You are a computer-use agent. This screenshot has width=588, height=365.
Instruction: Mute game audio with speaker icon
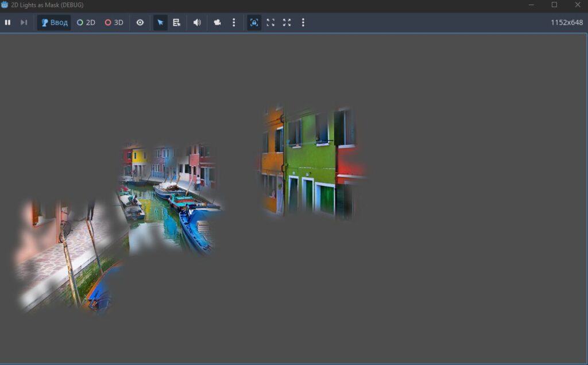click(197, 22)
